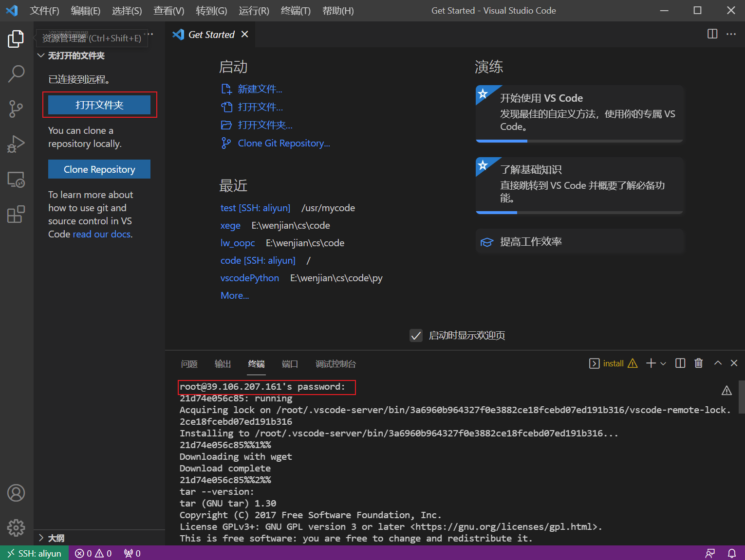Click the More... recent link
Screen dimensions: 745x560
(x=235, y=295)
